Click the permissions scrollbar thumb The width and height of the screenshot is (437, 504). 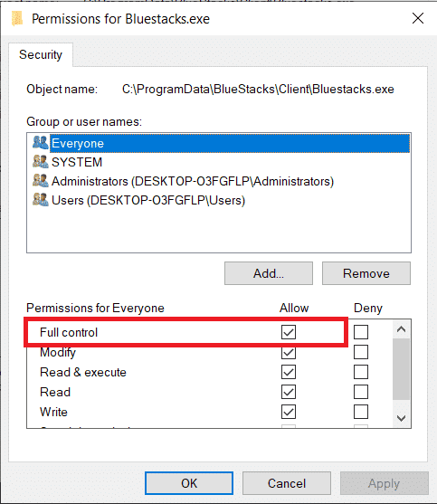coord(401,369)
